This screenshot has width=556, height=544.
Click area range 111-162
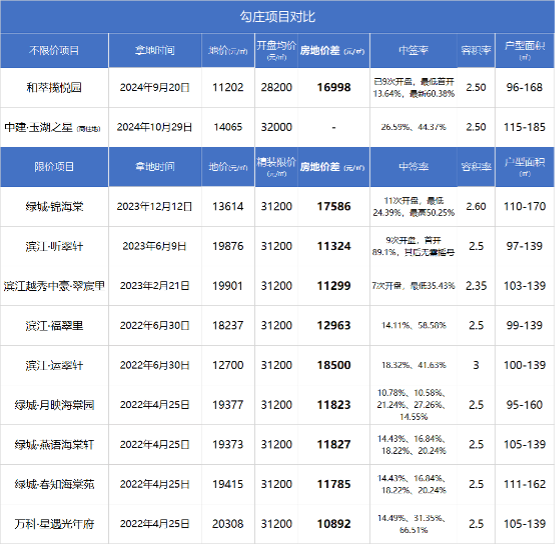pyautogui.click(x=524, y=484)
